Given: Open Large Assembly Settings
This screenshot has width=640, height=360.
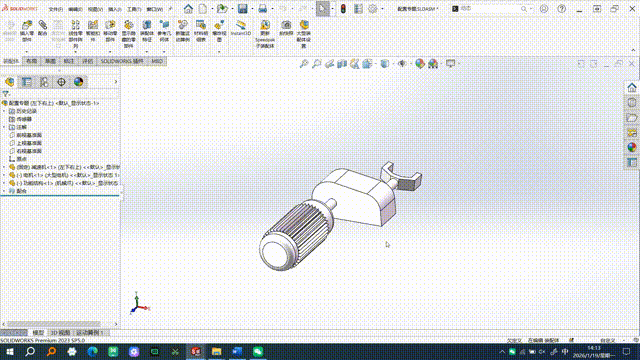Looking at the screenshot, I should pyautogui.click(x=304, y=34).
